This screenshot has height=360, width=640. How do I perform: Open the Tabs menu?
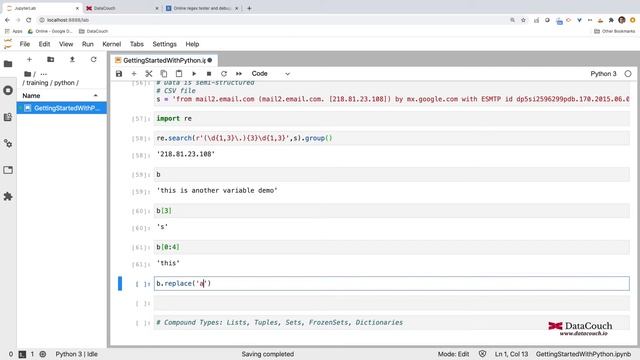click(x=137, y=44)
